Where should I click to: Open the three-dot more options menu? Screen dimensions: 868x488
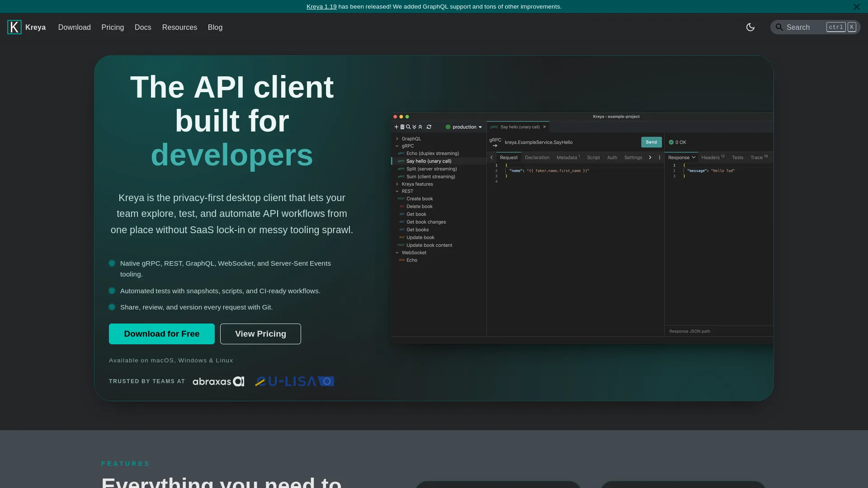[x=660, y=158]
